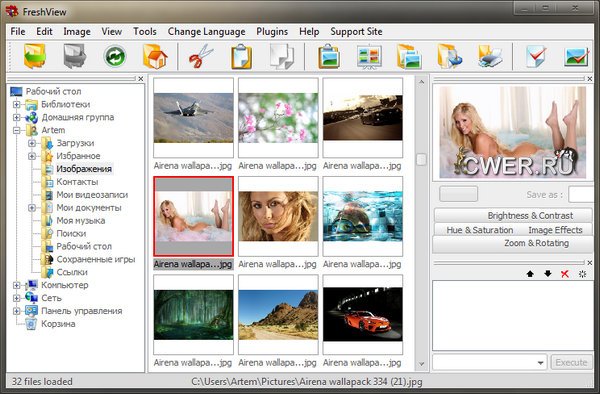Select the Корзина tree item
Viewport: 600px width, 394px height.
pos(58,324)
